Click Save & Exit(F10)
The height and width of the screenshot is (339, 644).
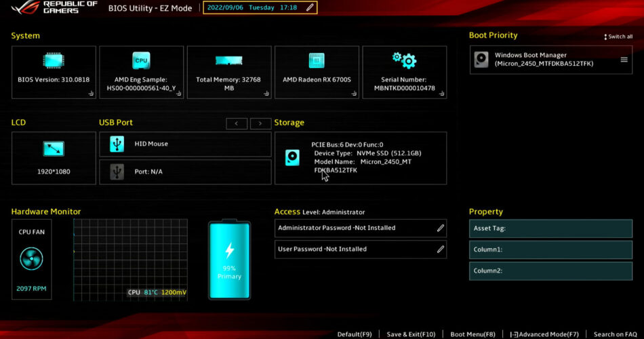[x=411, y=334]
